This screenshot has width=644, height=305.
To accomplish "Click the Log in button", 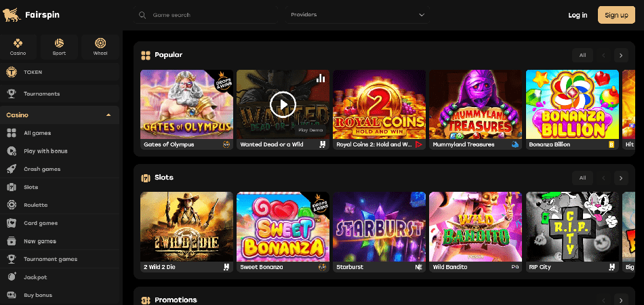I will pyautogui.click(x=578, y=15).
